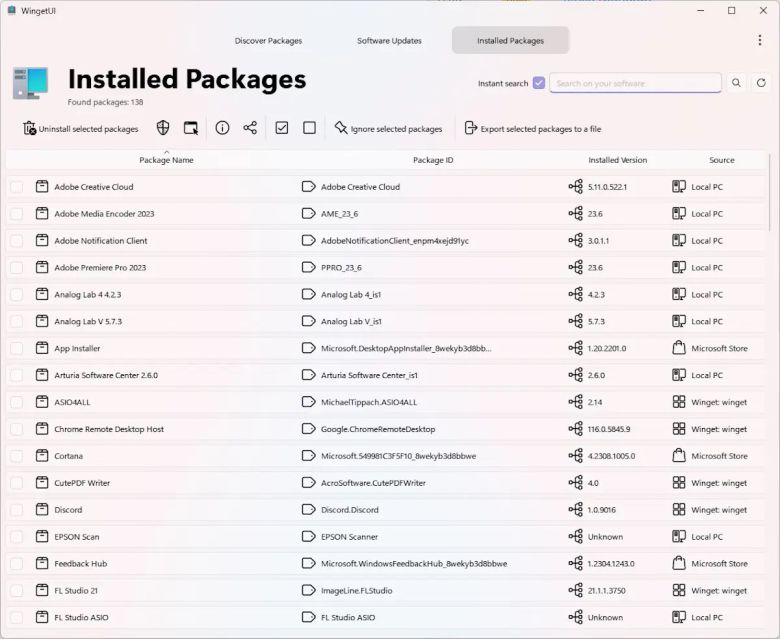780x639 pixels.
Task: Click the search magnifier icon
Action: (736, 83)
